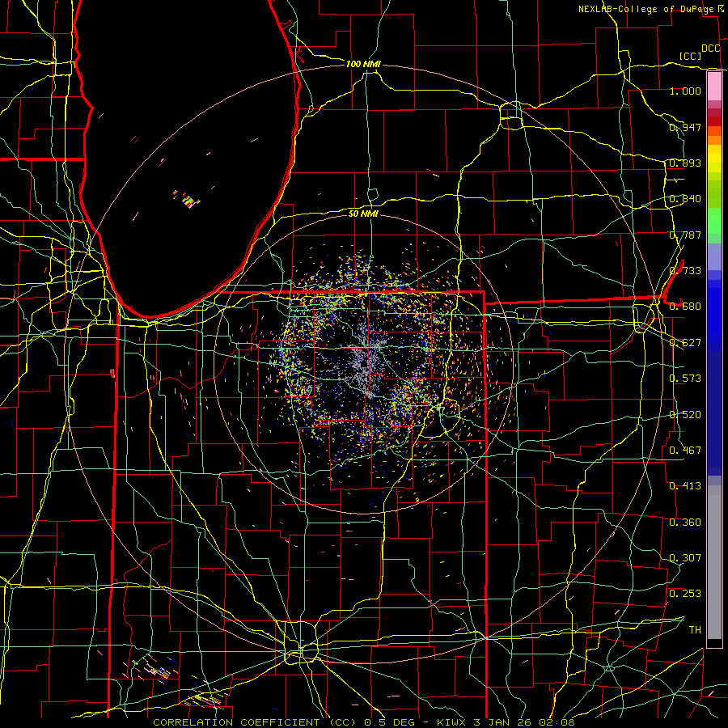Screen dimensions: 728x728
Task: Click the Correlation Coefficient caption at bottom
Action: (x=364, y=722)
